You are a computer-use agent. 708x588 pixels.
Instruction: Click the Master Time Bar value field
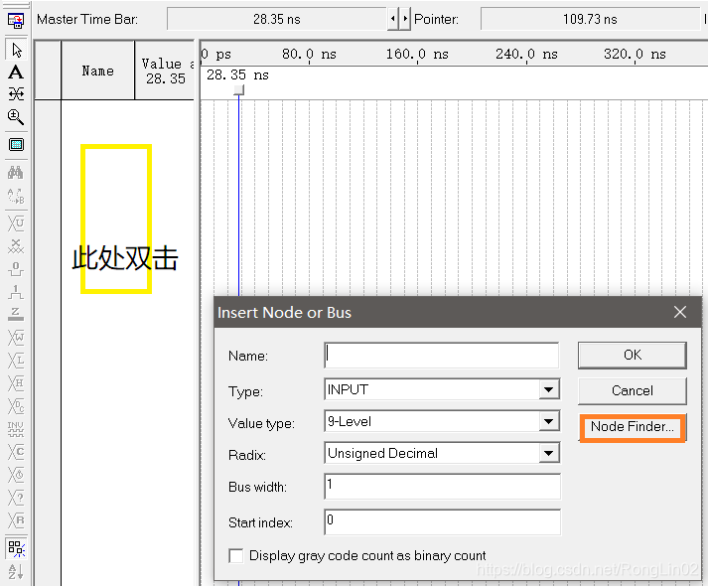pyautogui.click(x=277, y=19)
